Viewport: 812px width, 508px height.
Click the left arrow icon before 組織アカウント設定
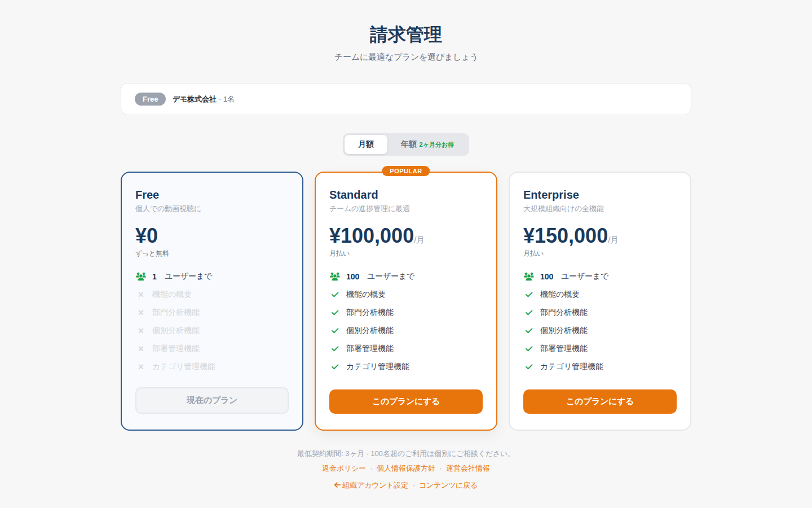(337, 485)
